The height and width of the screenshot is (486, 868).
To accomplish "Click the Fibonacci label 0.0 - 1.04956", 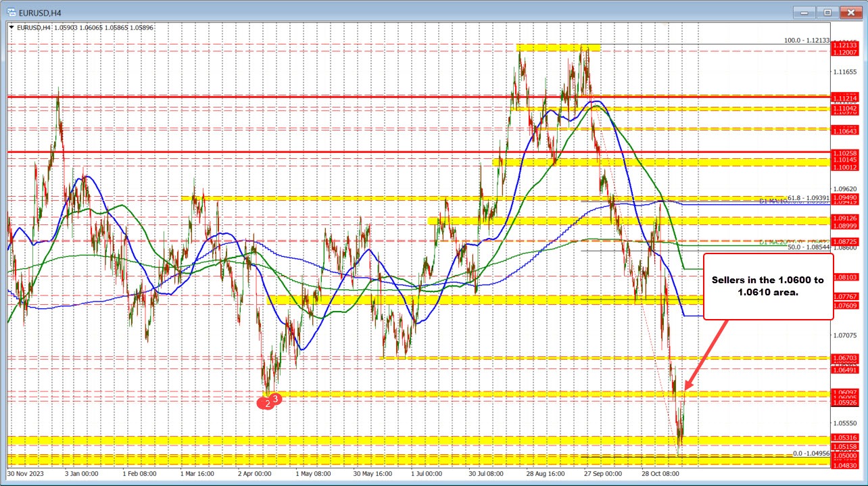I will click(811, 454).
